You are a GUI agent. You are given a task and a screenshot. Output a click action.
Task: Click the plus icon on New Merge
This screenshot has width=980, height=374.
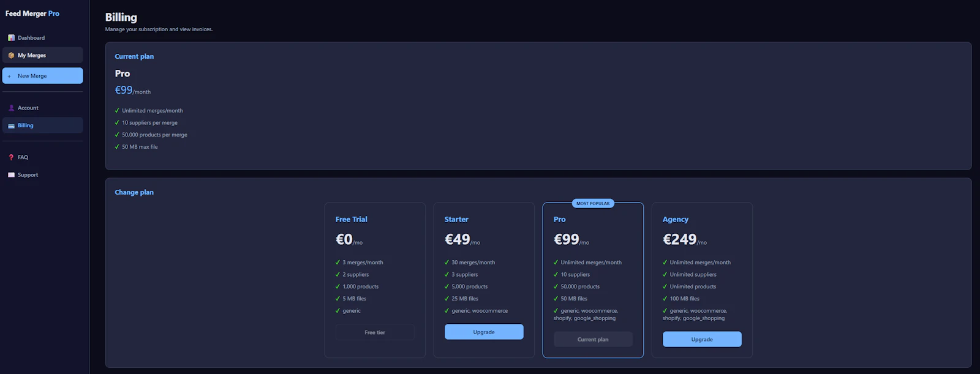9,76
